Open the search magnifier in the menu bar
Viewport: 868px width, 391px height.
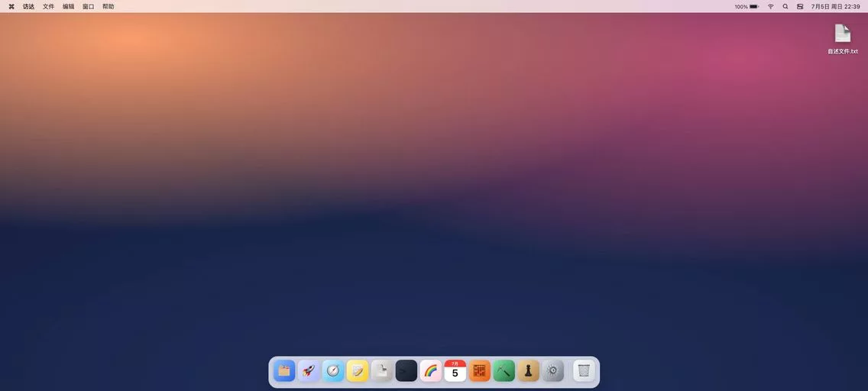point(785,7)
